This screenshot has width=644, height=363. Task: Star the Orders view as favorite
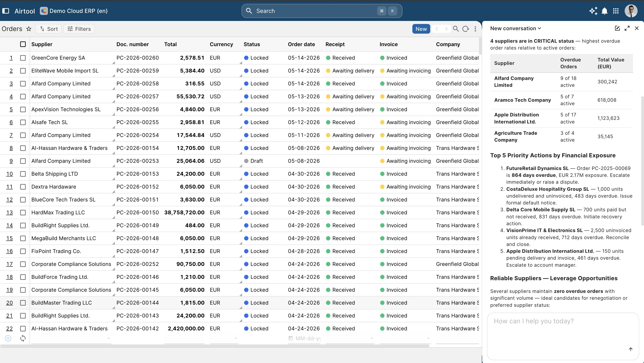pos(29,29)
